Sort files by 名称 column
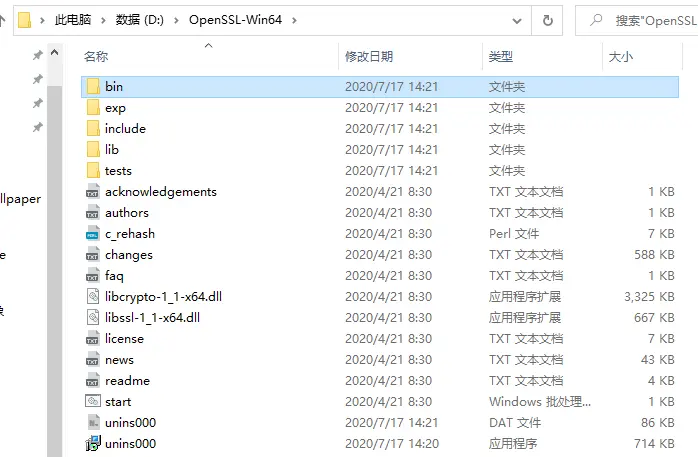 pos(96,57)
